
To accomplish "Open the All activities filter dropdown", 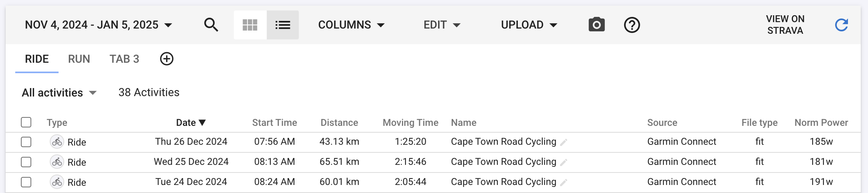I will [59, 92].
